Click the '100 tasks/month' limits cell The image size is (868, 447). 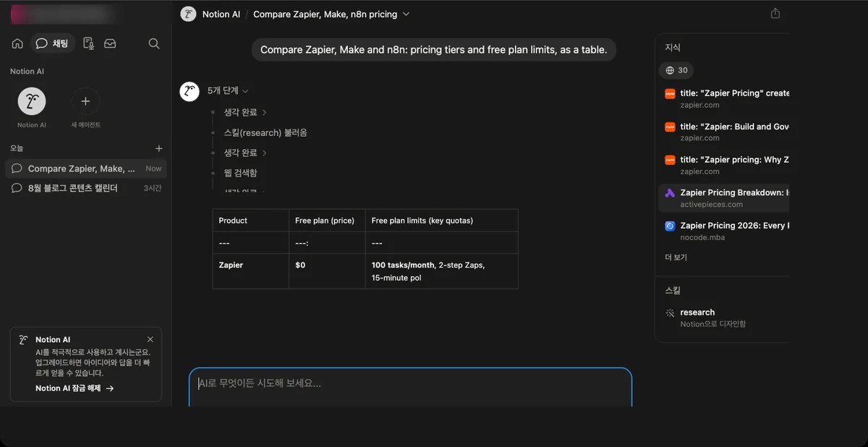pos(441,271)
